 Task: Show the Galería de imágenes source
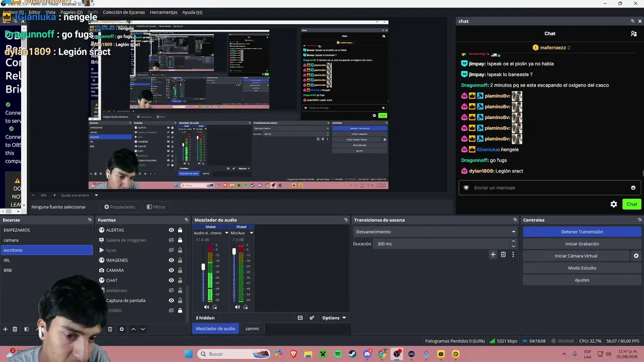click(171, 240)
